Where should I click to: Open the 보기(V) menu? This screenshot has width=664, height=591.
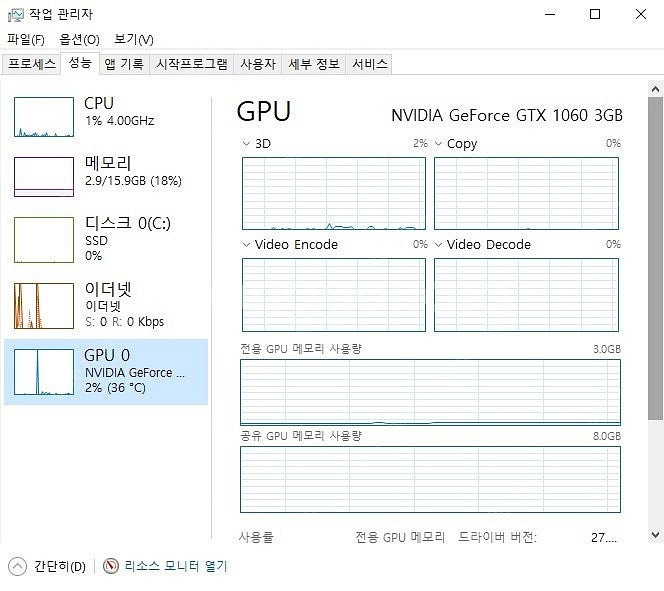click(x=134, y=39)
